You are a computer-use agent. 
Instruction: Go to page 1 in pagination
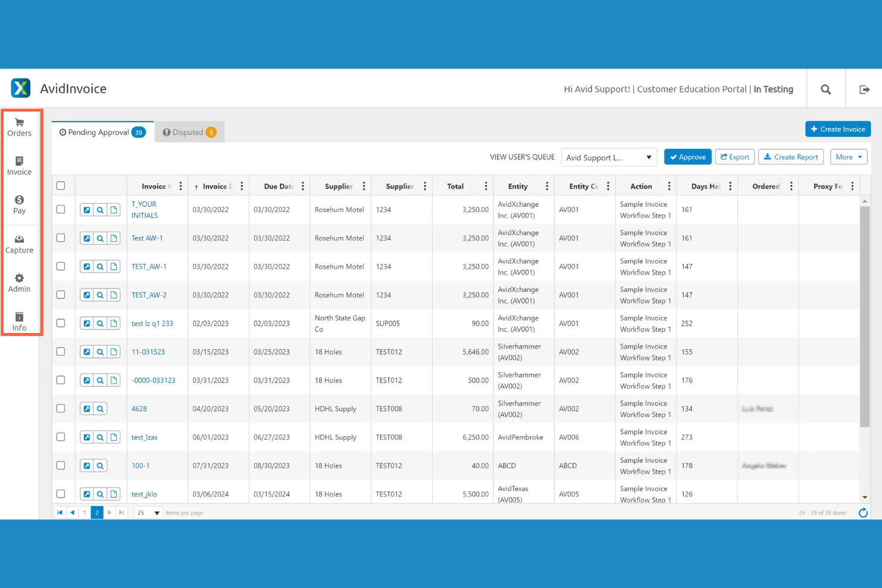point(84,512)
